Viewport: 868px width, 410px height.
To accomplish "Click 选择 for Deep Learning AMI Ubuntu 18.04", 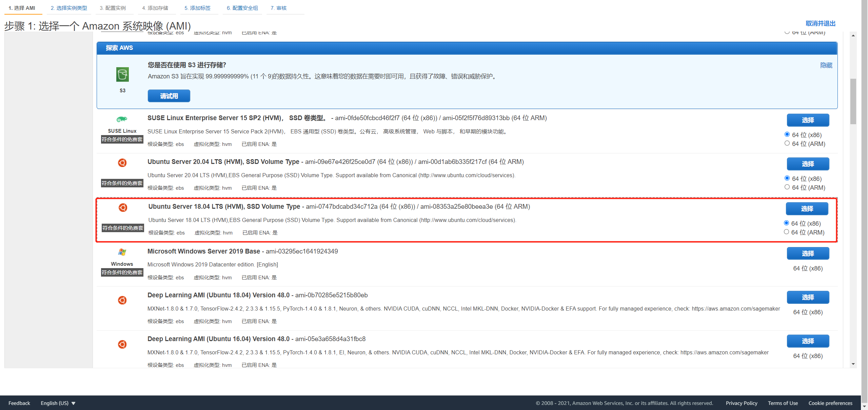I will [808, 297].
